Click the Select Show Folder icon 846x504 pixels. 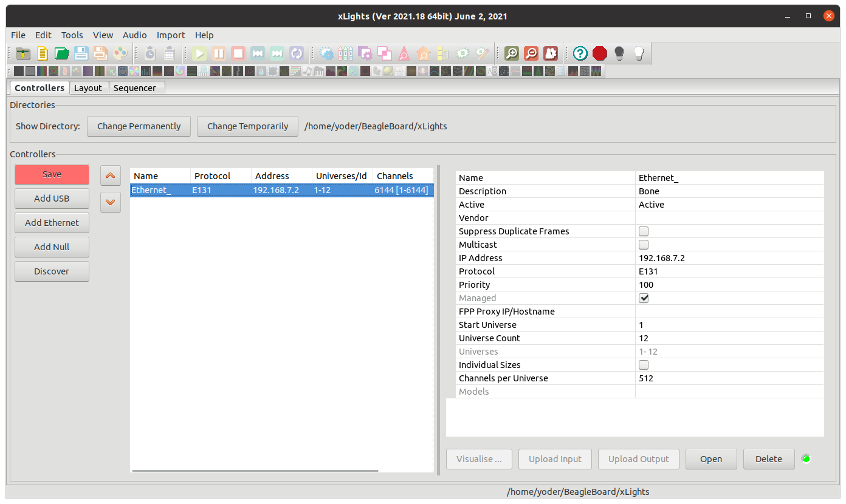point(23,53)
